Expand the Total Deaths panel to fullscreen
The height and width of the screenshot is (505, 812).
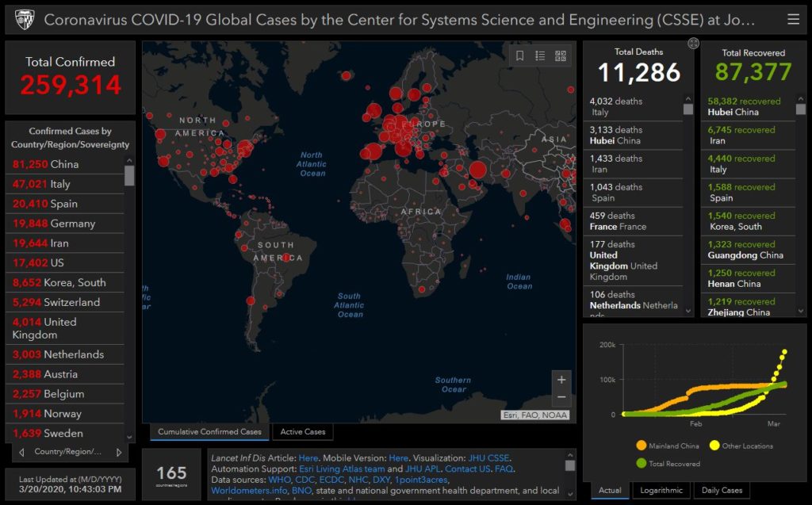point(693,44)
